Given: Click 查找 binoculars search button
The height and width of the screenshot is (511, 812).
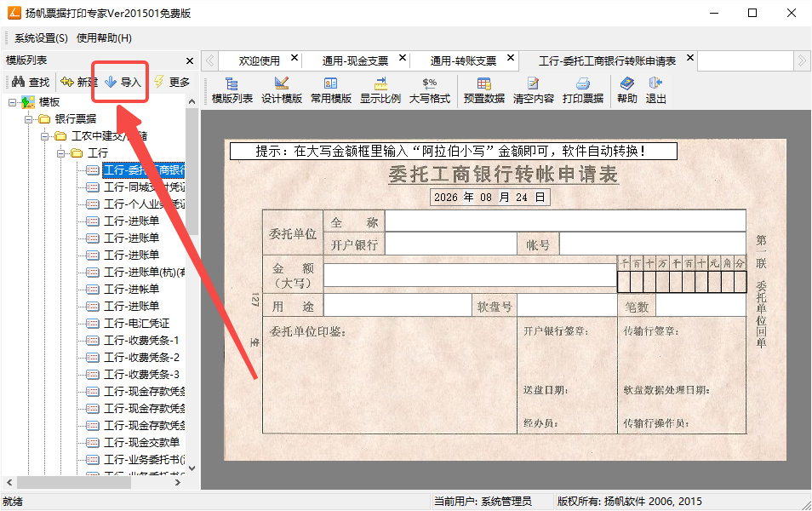Looking at the screenshot, I should (x=31, y=82).
